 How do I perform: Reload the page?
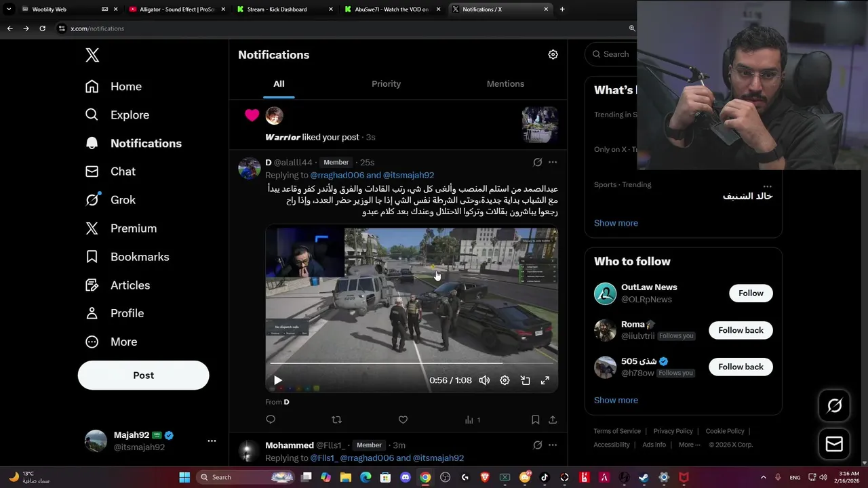pos(42,28)
